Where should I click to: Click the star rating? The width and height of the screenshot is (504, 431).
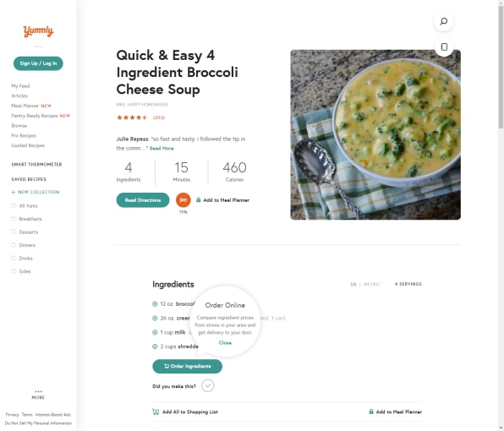tap(132, 117)
